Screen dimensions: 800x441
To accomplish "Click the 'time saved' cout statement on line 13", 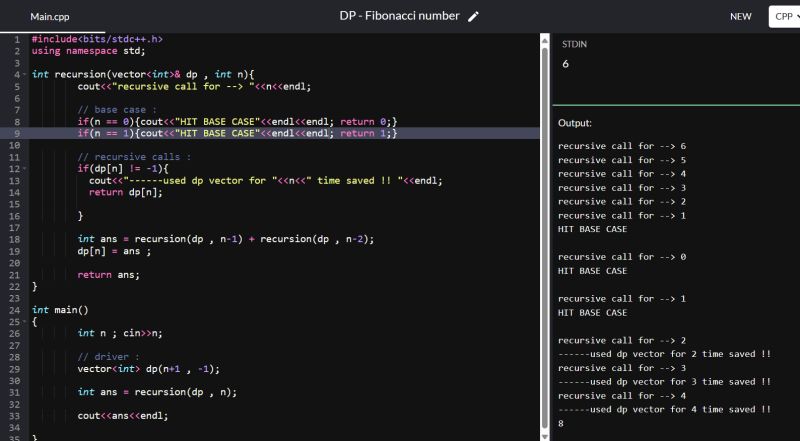I will coord(266,180).
